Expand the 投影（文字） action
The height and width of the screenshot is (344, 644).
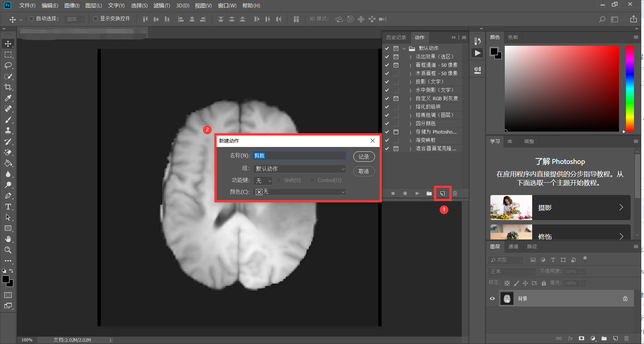click(410, 82)
